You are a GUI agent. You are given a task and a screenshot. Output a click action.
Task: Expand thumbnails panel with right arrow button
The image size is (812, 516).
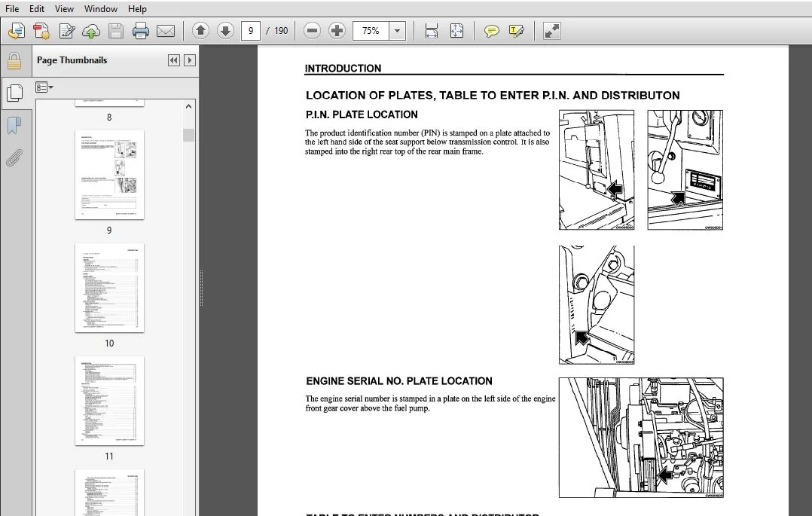[x=190, y=60]
